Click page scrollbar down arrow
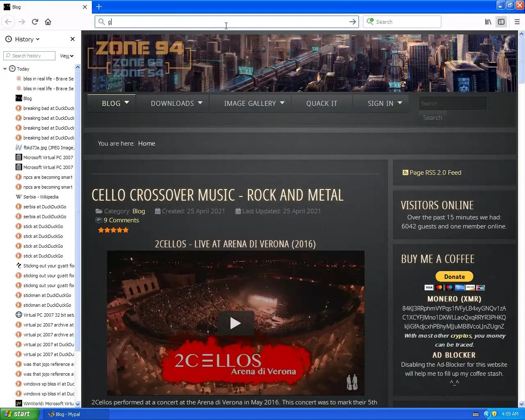Screen dimensions: 525x420 (x=521, y=404)
